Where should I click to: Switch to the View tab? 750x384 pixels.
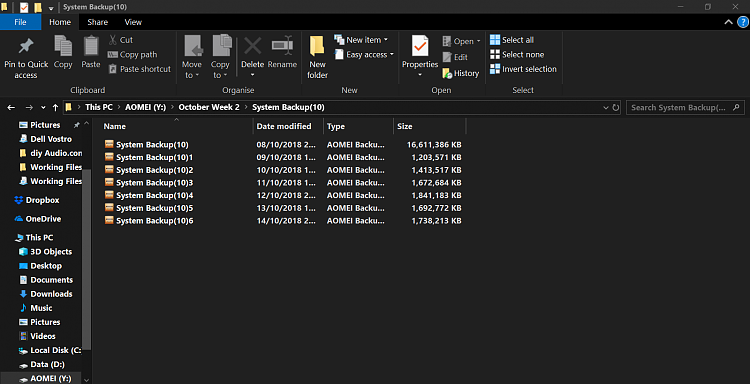click(x=133, y=22)
